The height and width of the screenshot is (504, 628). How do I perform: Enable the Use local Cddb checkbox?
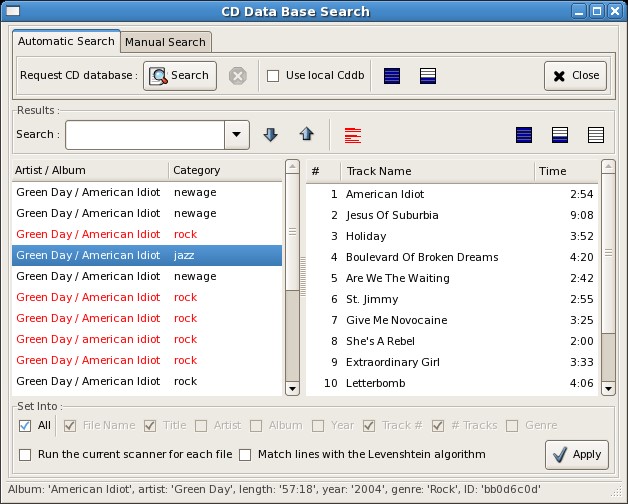pos(273,76)
